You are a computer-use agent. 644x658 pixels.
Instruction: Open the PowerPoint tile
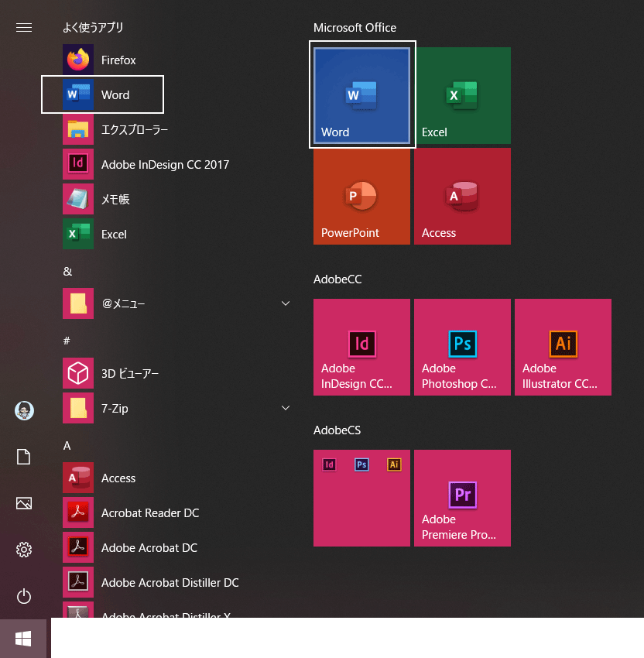(x=361, y=196)
